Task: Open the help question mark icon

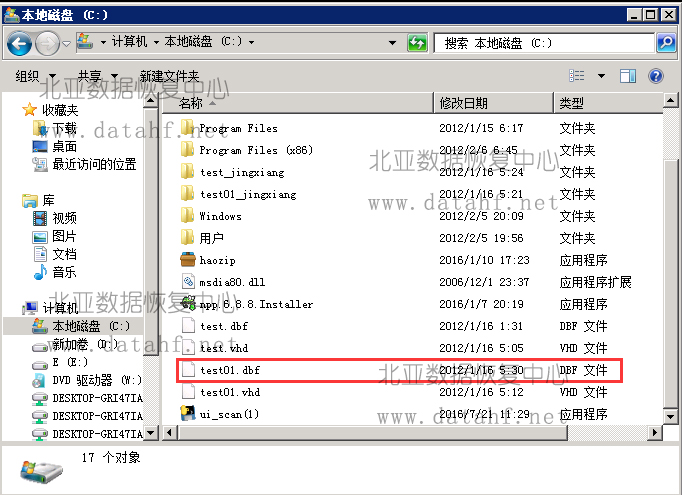Action: 656,76
